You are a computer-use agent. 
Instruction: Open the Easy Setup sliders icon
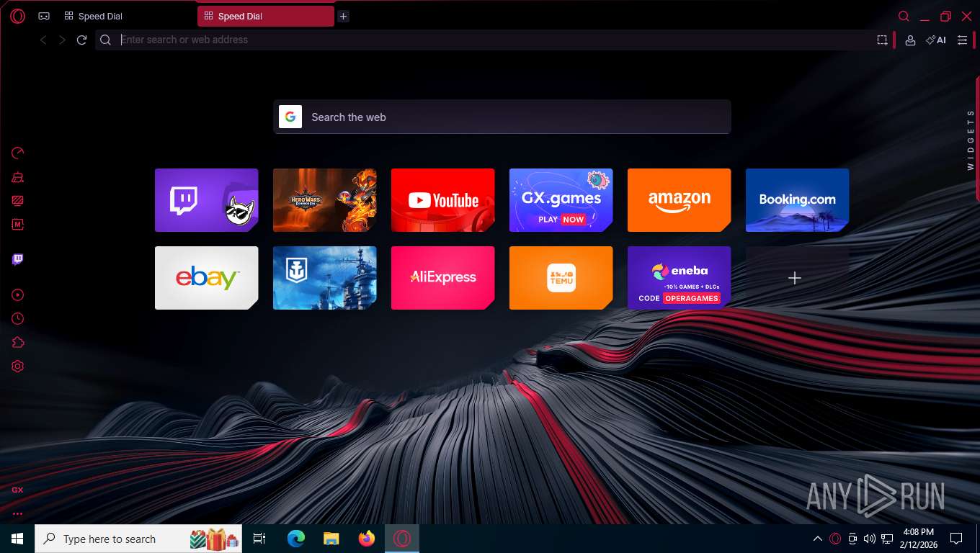[962, 40]
